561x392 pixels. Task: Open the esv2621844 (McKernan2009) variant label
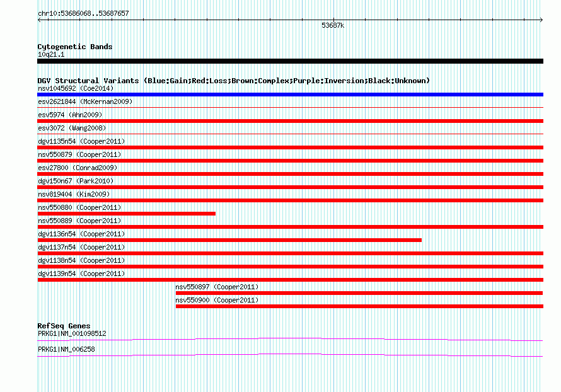click(x=85, y=101)
